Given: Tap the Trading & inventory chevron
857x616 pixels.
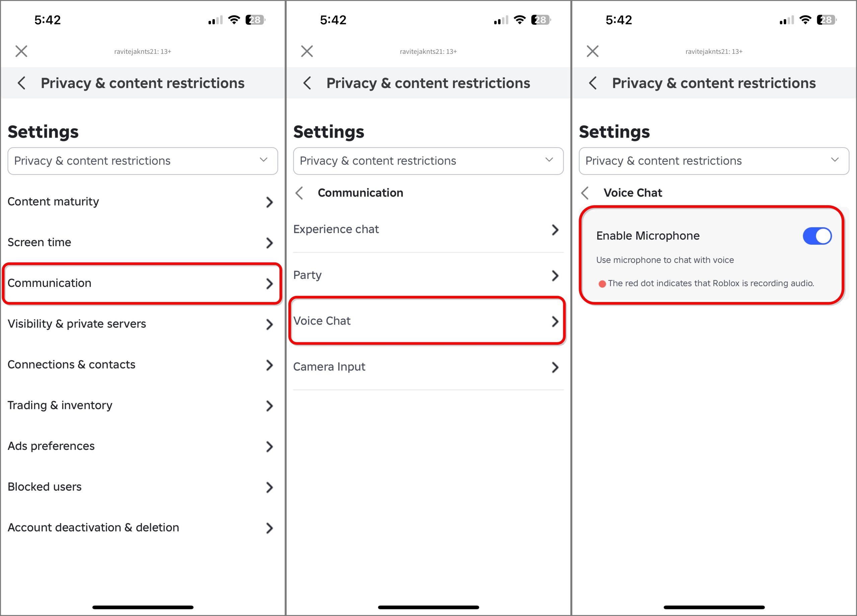Looking at the screenshot, I should 269,405.
